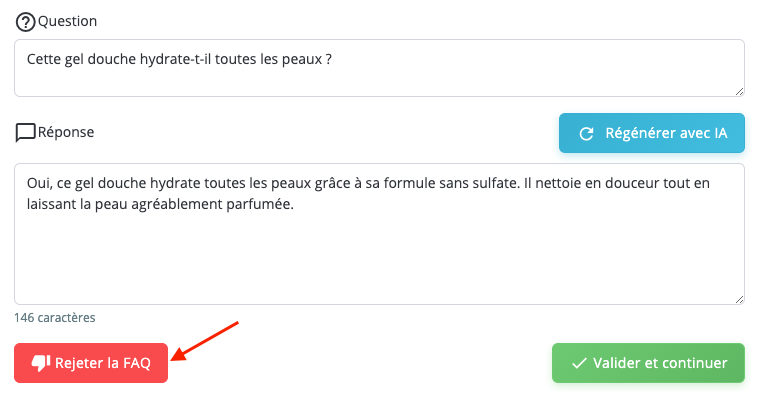The height and width of the screenshot is (404, 763).
Task: Click the answer textarea's resize handle
Action: (x=739, y=299)
